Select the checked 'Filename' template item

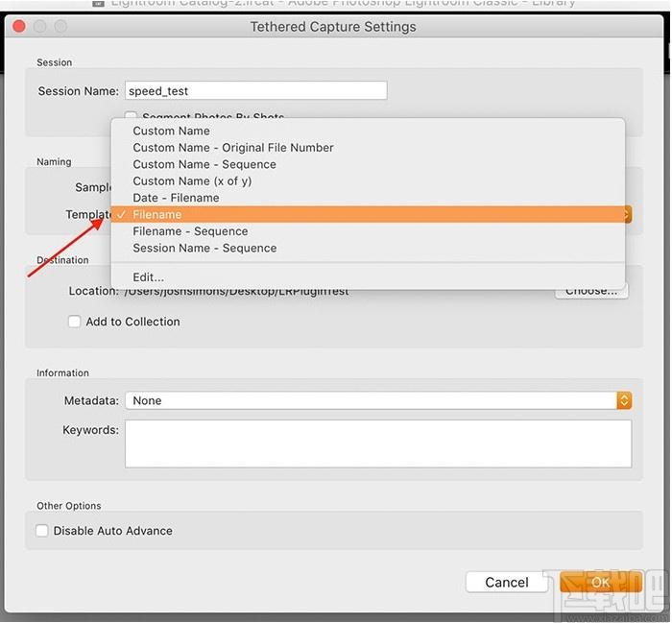tap(368, 214)
